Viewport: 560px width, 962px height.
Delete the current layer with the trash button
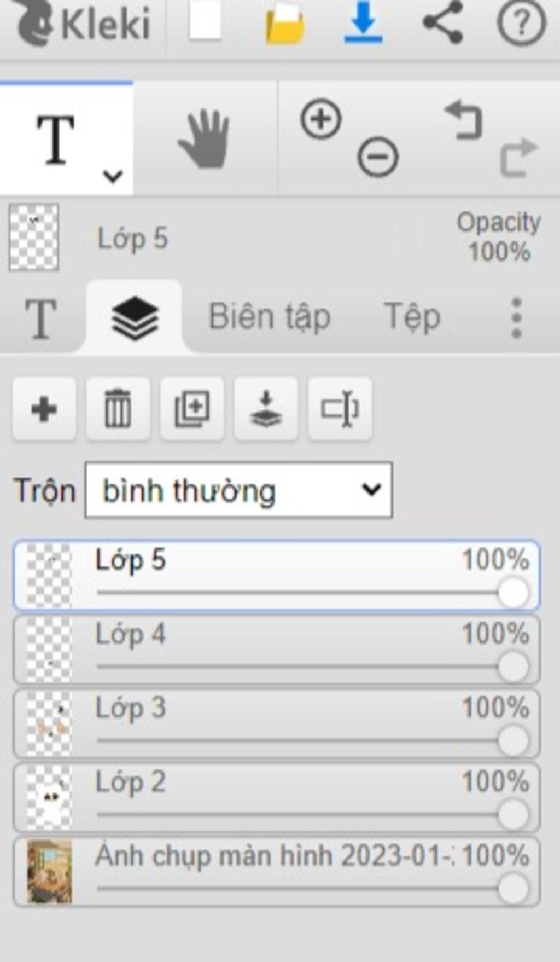118,409
